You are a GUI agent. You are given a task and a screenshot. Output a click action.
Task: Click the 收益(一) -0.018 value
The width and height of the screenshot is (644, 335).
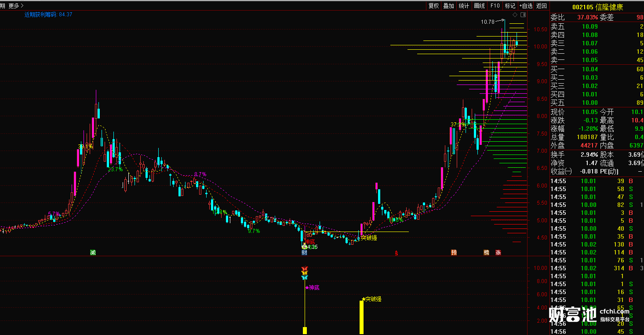point(589,171)
